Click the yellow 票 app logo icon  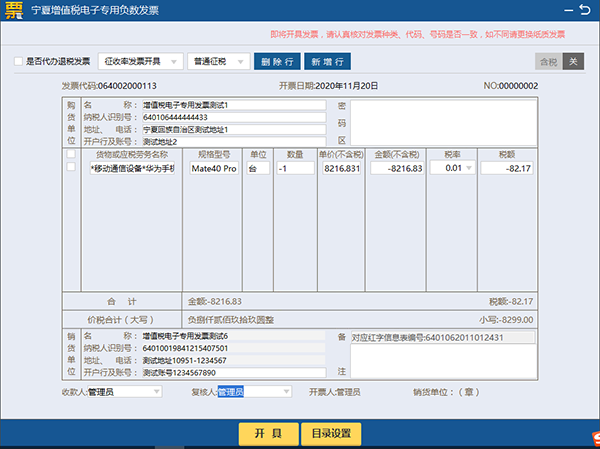(14, 10)
